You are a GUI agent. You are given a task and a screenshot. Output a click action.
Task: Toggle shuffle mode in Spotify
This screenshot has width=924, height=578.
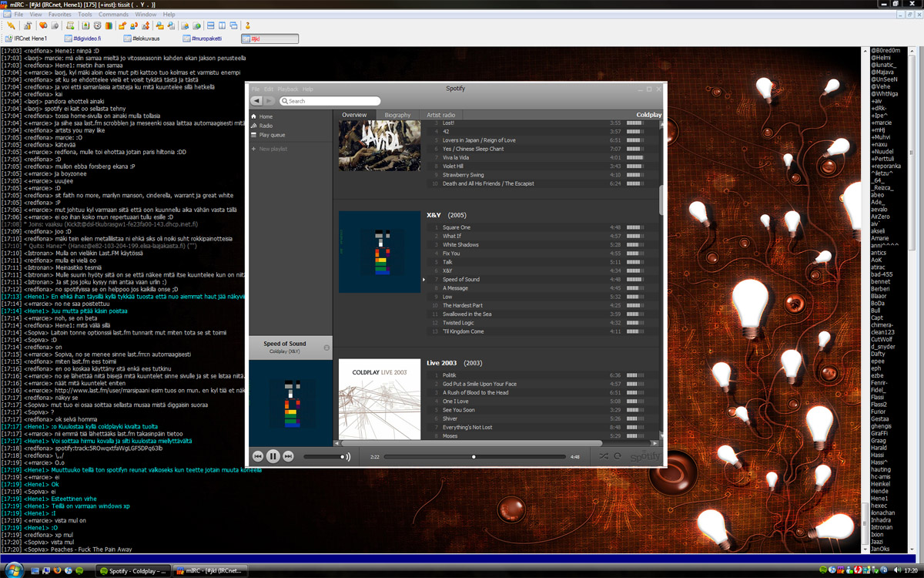pos(604,456)
